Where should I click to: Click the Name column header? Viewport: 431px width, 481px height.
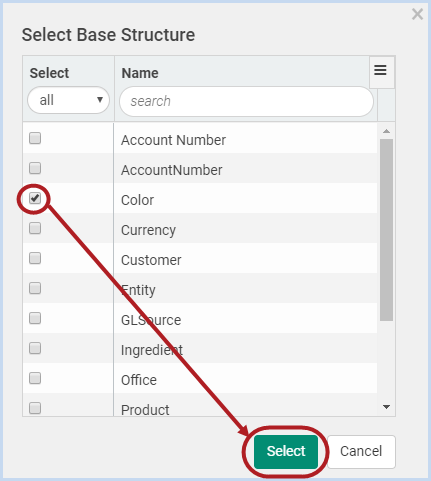[140, 73]
